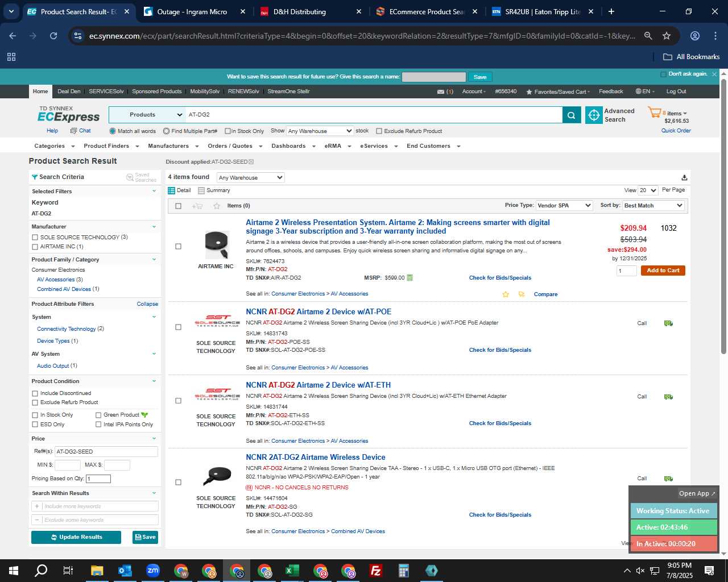This screenshot has width=728, height=582.
Task: Click the Add to Cart button
Action: pos(663,271)
